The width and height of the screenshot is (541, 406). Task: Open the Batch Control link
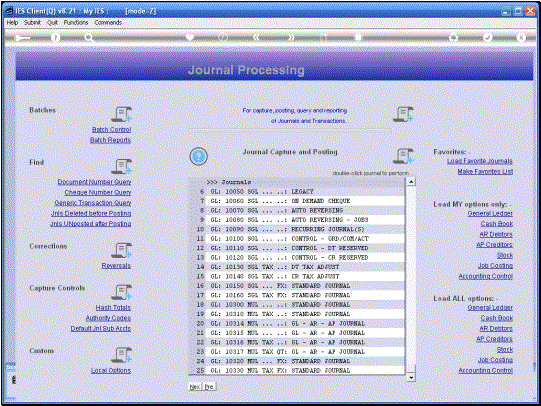click(x=111, y=129)
